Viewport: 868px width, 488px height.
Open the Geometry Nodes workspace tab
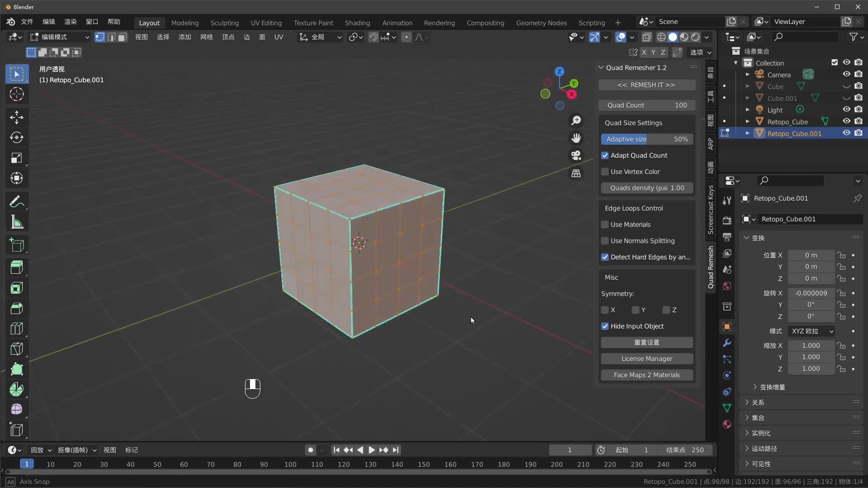tap(541, 23)
